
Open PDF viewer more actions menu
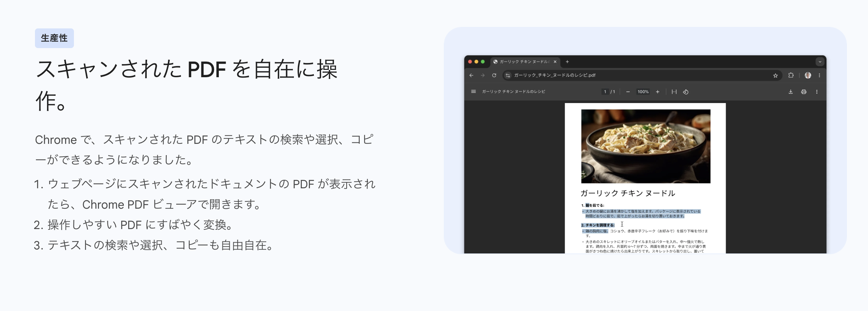[x=817, y=92]
